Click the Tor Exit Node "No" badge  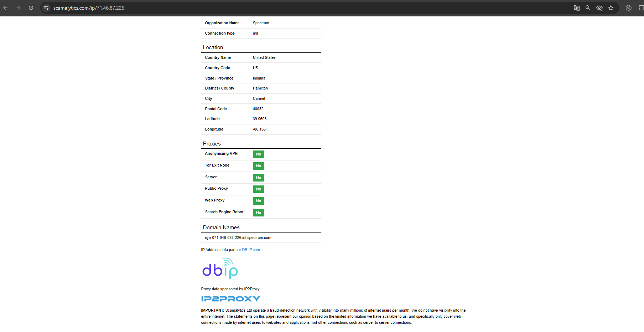[258, 166]
